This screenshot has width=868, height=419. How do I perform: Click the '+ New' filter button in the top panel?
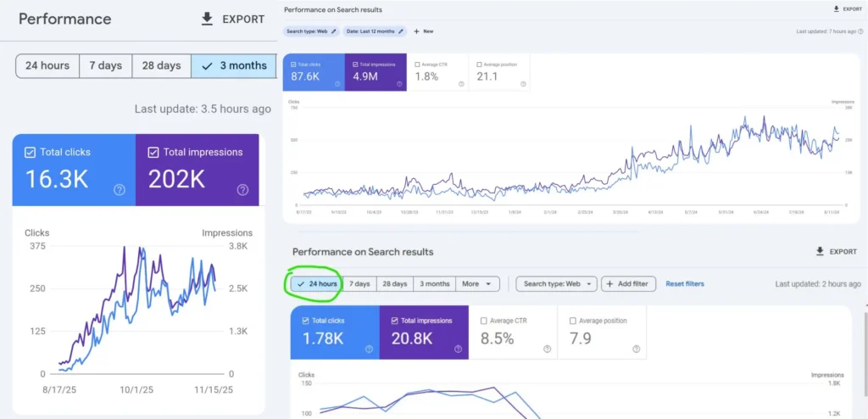[x=423, y=31]
